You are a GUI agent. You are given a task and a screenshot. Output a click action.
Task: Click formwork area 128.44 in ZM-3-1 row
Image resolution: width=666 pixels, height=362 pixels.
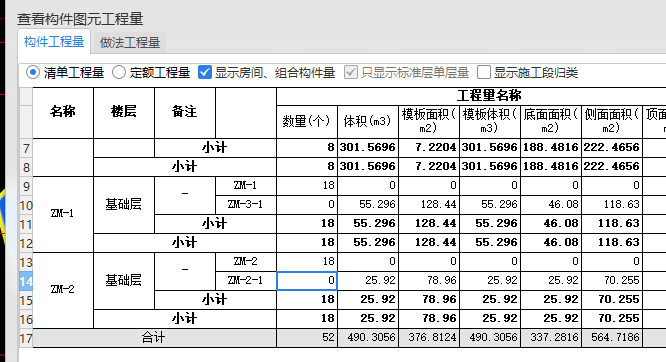[429, 205]
